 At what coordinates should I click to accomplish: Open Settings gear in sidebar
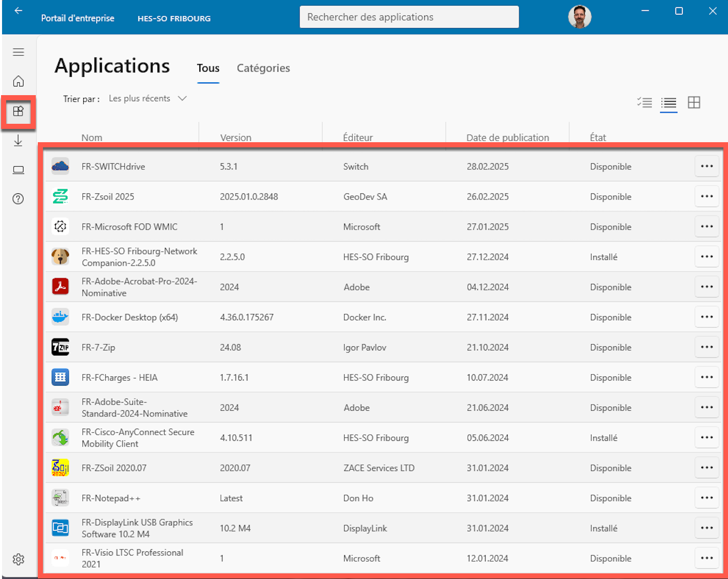tap(18, 559)
